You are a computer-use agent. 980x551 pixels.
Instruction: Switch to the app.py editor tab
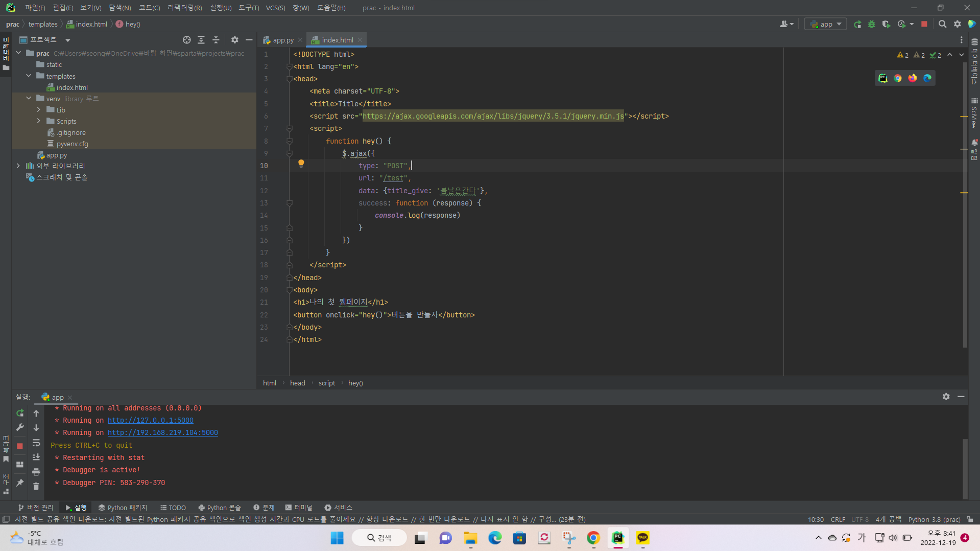point(282,40)
